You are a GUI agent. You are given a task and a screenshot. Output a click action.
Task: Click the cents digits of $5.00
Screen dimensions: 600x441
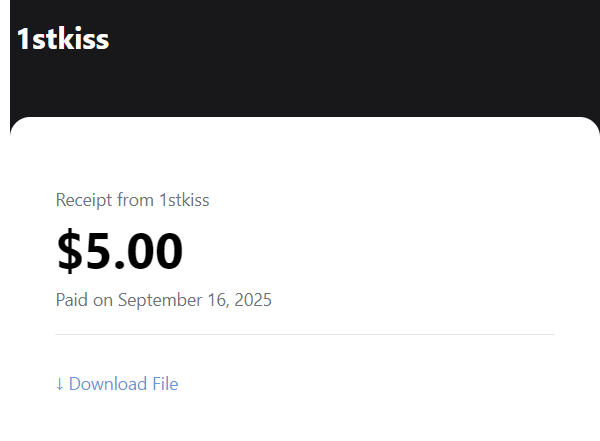(x=154, y=251)
